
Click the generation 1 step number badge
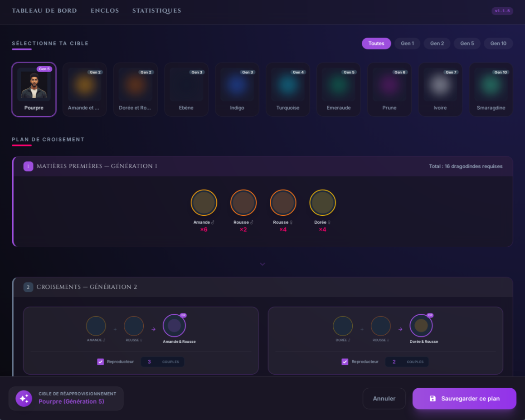(x=28, y=166)
